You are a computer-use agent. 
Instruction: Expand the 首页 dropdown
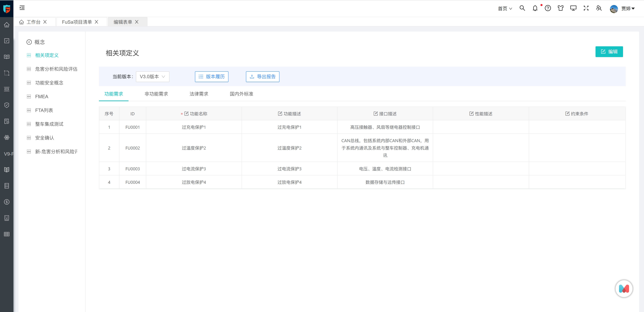point(505,9)
